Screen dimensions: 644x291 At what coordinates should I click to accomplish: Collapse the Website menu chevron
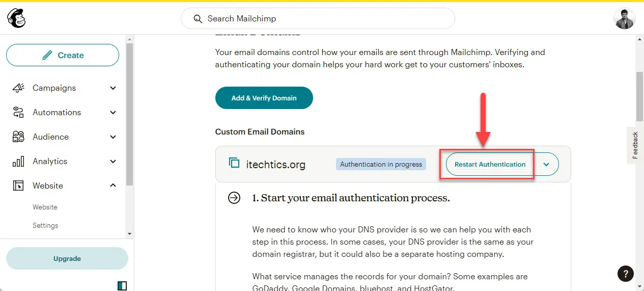pos(113,186)
